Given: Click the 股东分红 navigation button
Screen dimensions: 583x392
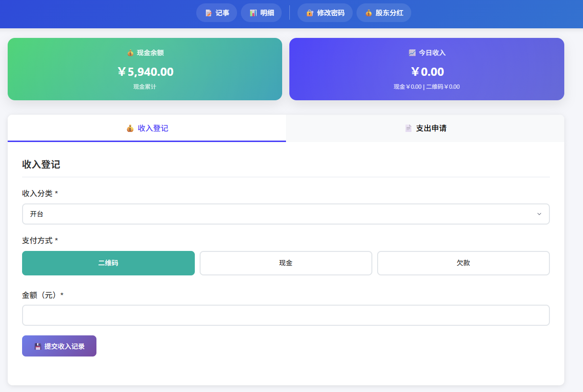Looking at the screenshot, I should pyautogui.click(x=383, y=13).
